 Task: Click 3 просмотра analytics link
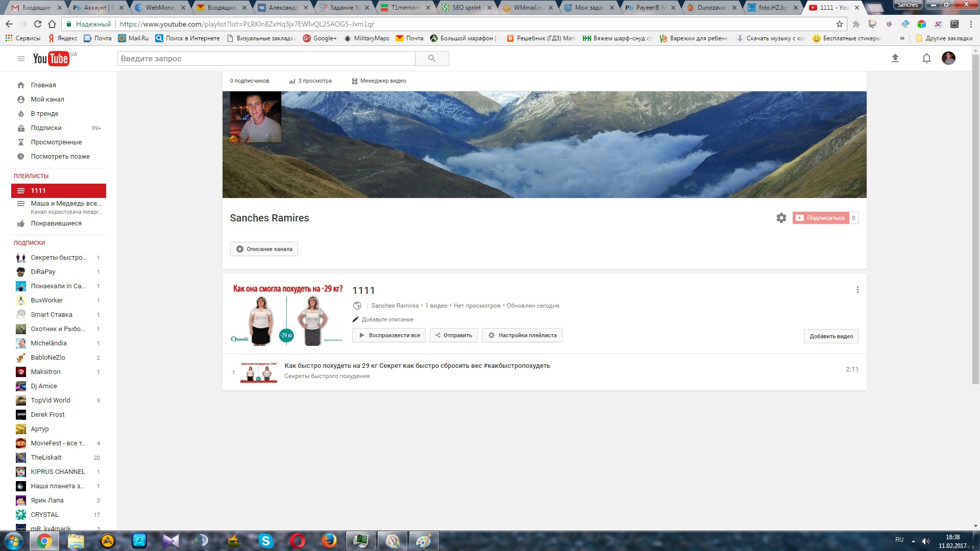[x=310, y=81]
